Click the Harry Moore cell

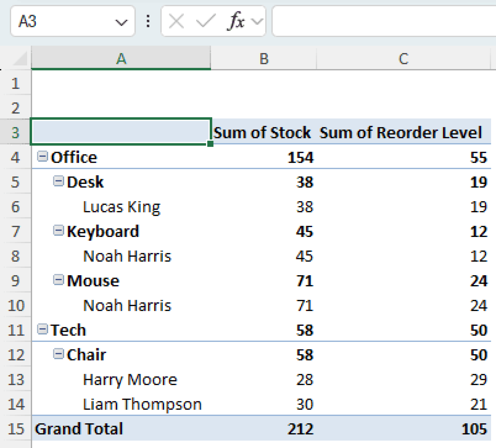pos(130,380)
